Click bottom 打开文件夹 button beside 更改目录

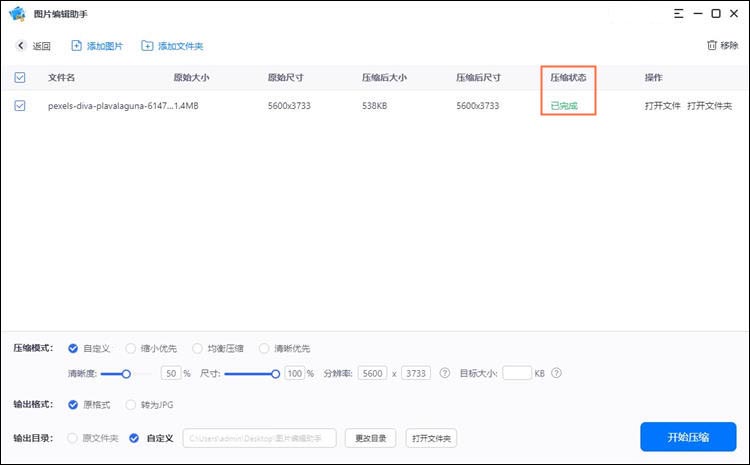pos(431,438)
